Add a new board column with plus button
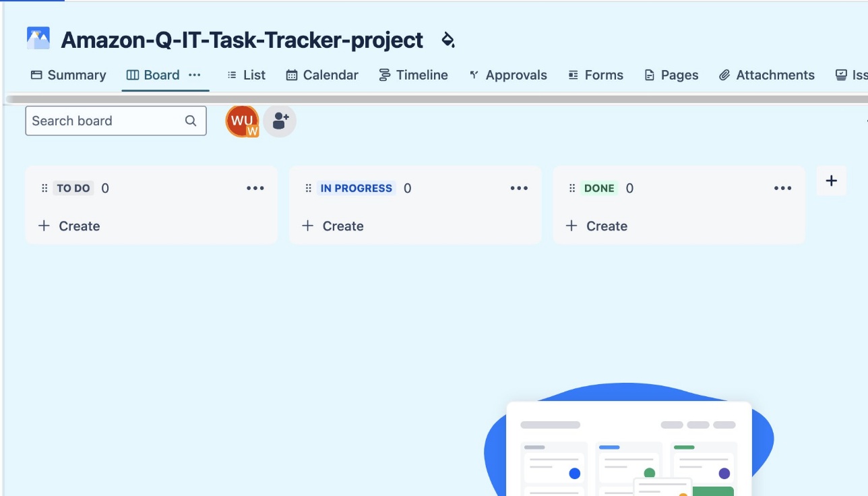 [832, 181]
